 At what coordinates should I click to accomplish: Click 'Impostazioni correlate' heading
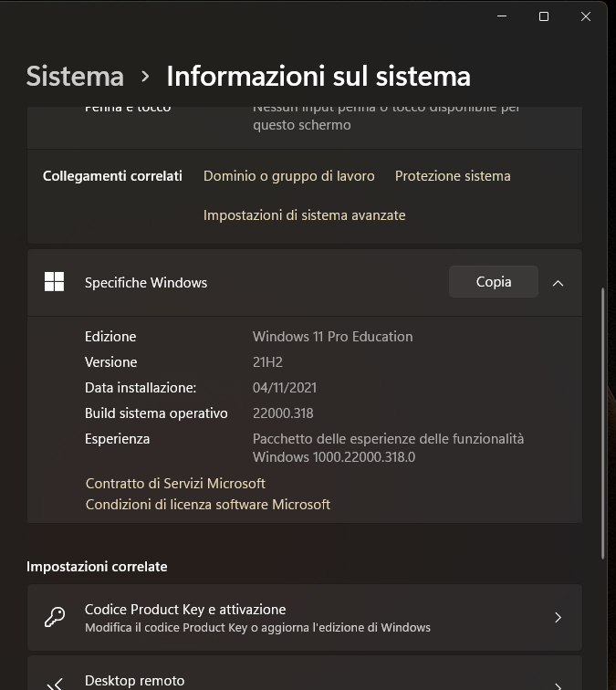pos(97,567)
